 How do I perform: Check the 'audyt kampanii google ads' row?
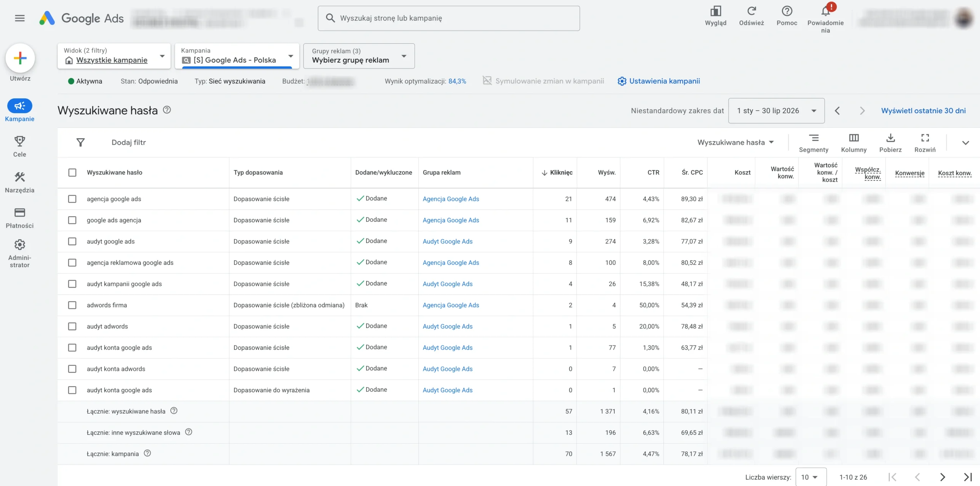[72, 284]
